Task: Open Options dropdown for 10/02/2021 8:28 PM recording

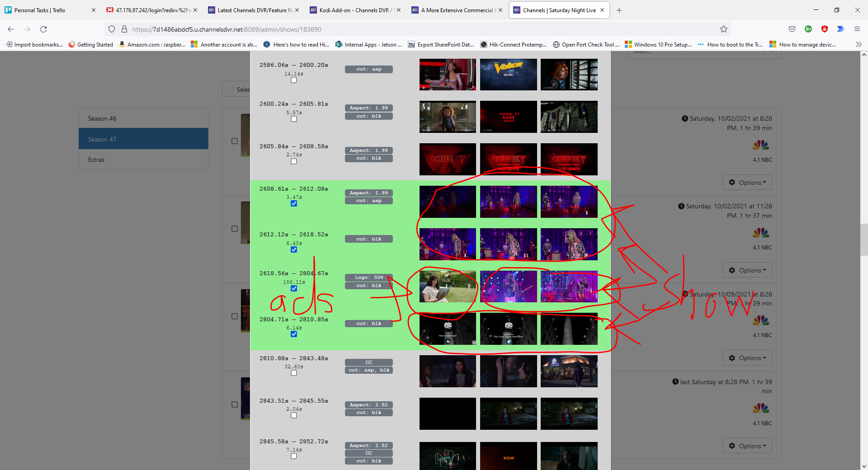Action: [747, 183]
